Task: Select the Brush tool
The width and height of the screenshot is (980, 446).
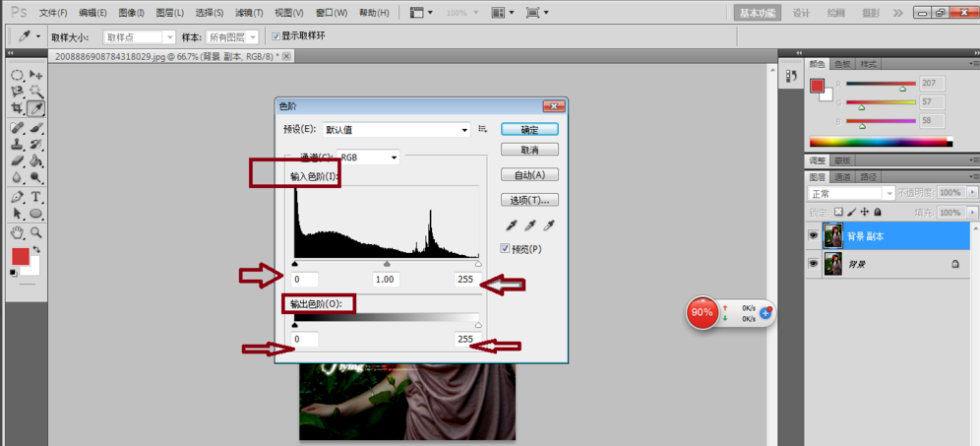Action: coord(36,128)
